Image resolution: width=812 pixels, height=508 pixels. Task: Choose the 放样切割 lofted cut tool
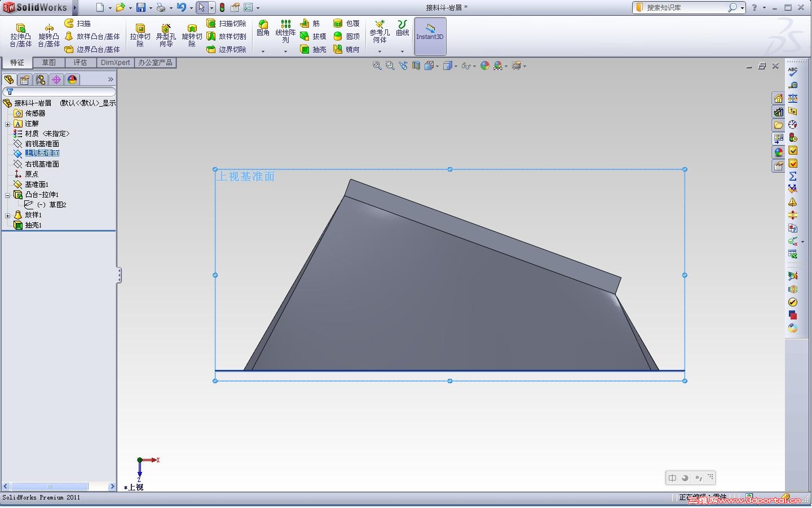click(x=227, y=36)
